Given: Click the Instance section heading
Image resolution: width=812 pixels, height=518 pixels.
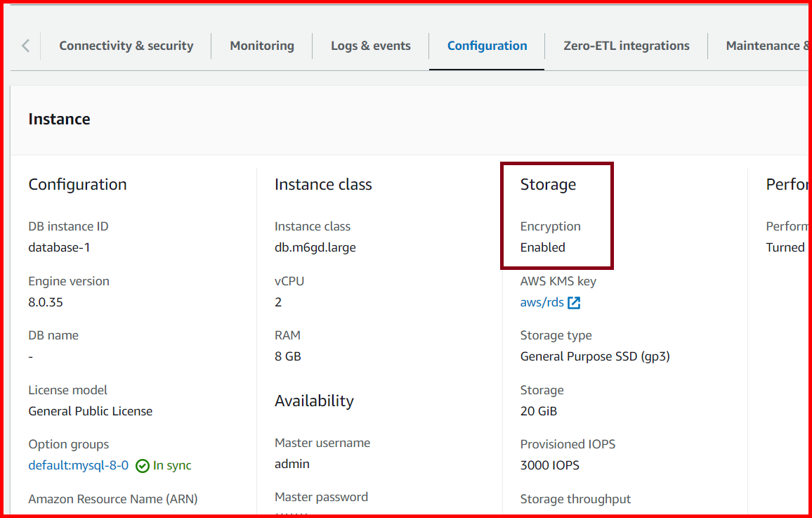Looking at the screenshot, I should coord(59,119).
